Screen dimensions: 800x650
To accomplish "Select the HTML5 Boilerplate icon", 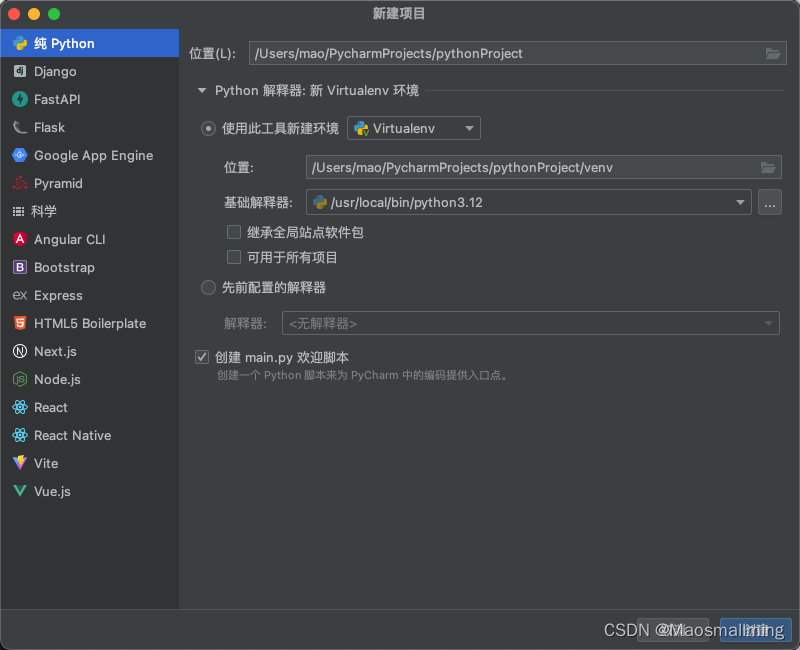I will (20, 323).
